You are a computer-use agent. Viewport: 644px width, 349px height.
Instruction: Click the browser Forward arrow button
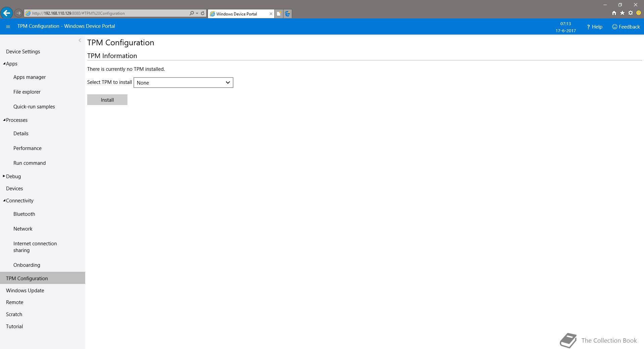click(18, 13)
